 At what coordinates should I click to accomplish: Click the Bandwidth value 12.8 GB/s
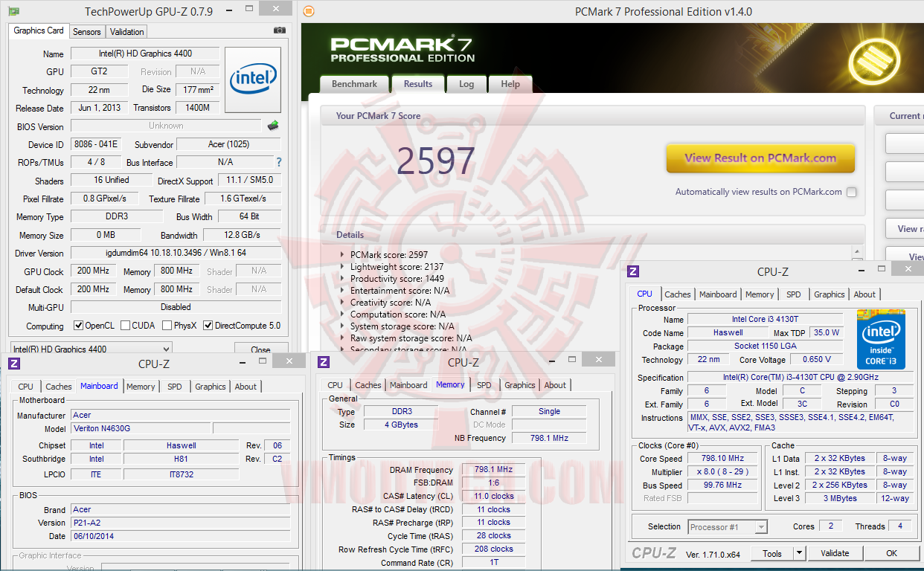coord(243,235)
